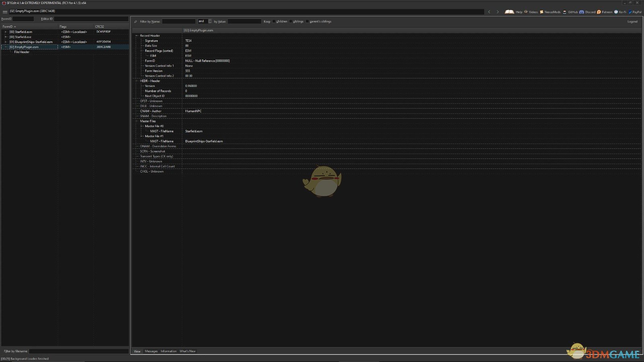The image size is (644, 362).
Task: Click the Legend button
Action: point(632,22)
